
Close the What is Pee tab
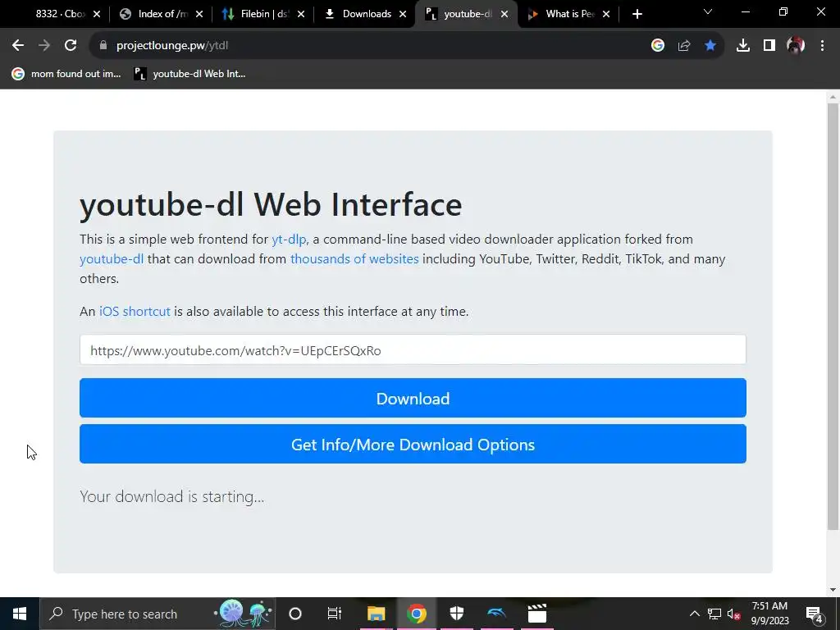606,14
